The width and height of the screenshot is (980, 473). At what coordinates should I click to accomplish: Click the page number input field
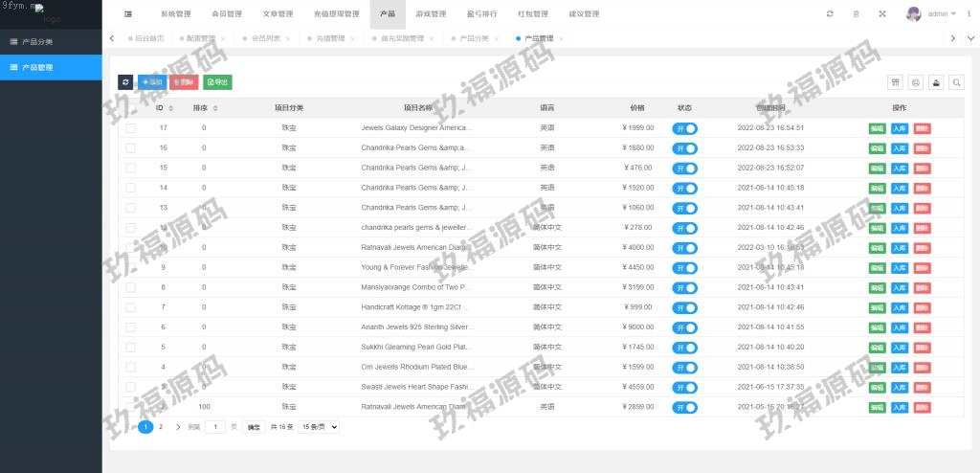click(x=215, y=427)
